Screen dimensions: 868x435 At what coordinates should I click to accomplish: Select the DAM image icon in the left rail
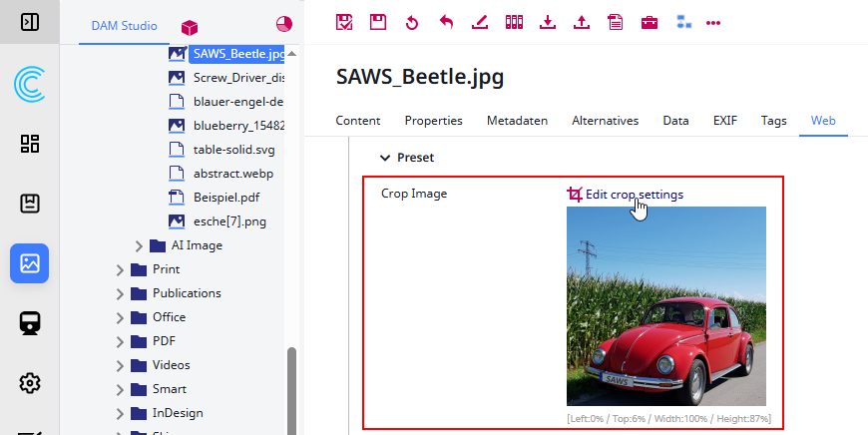29,263
